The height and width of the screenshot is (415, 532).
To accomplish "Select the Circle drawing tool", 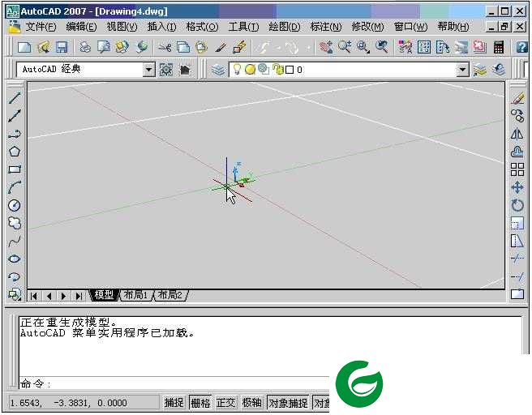I will point(15,205).
